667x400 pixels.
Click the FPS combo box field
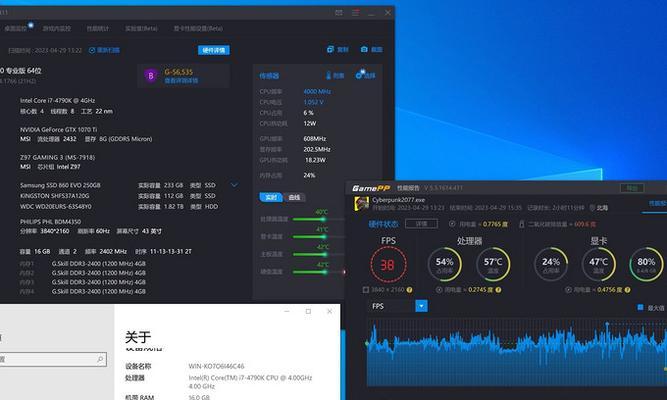click(x=397, y=306)
